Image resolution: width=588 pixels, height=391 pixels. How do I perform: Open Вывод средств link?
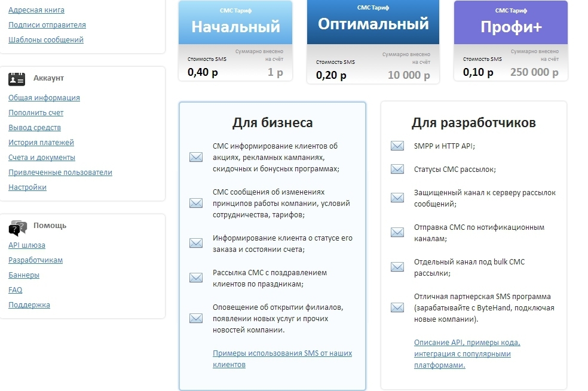pos(35,128)
